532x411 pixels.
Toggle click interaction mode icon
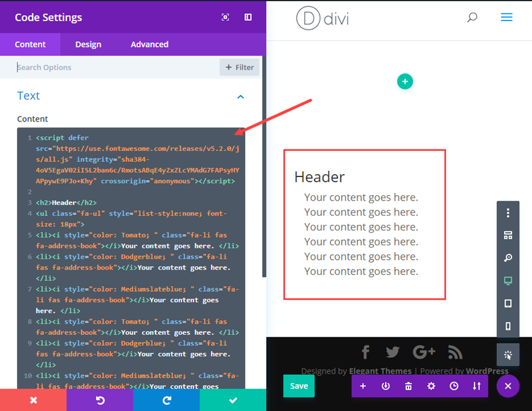pos(508,355)
